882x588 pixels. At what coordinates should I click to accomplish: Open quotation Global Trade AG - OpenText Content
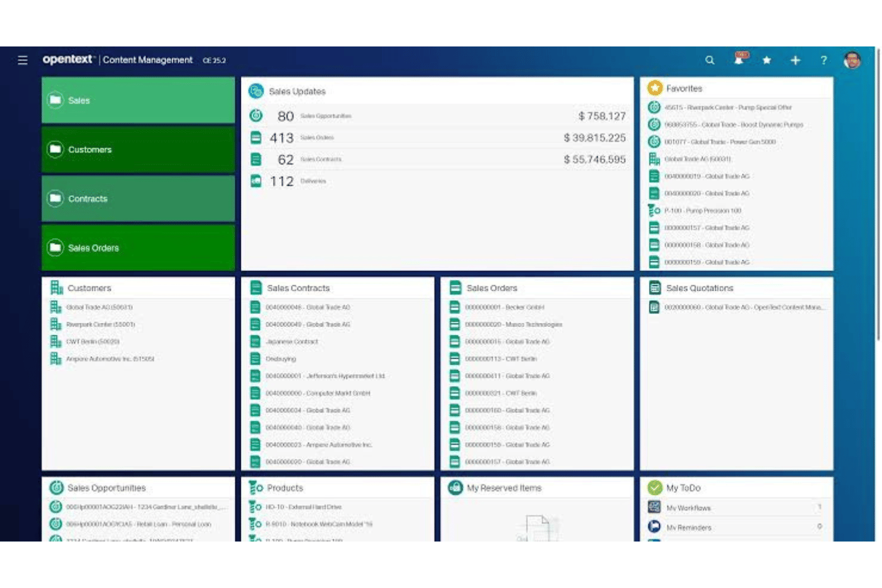[x=744, y=307]
